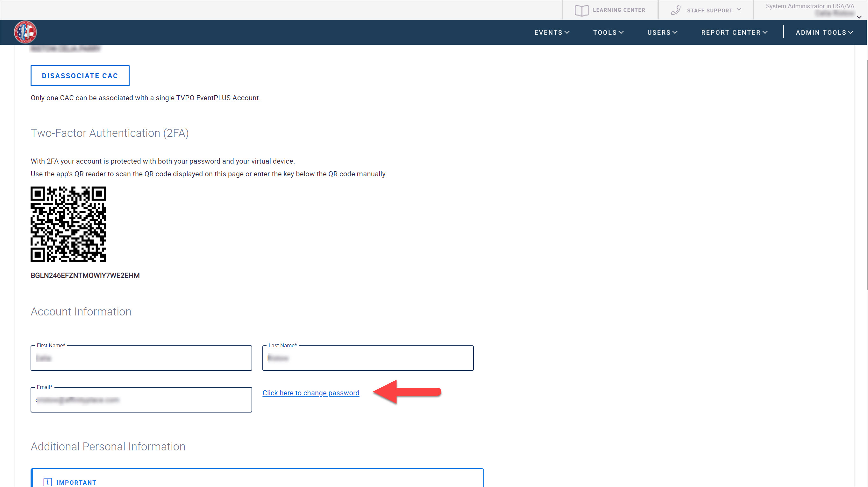Click the change password link
This screenshot has height=487, width=868.
click(311, 393)
